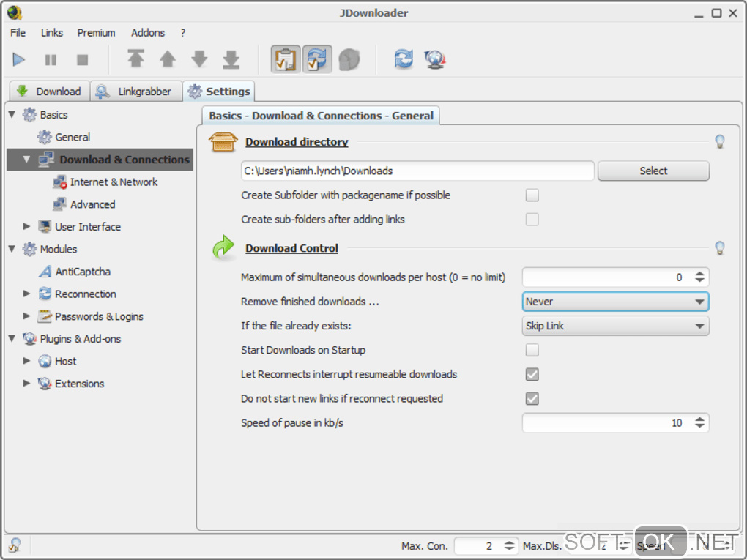This screenshot has height=560, width=747.
Task: Move selection to top arrow icon
Action: click(135, 59)
